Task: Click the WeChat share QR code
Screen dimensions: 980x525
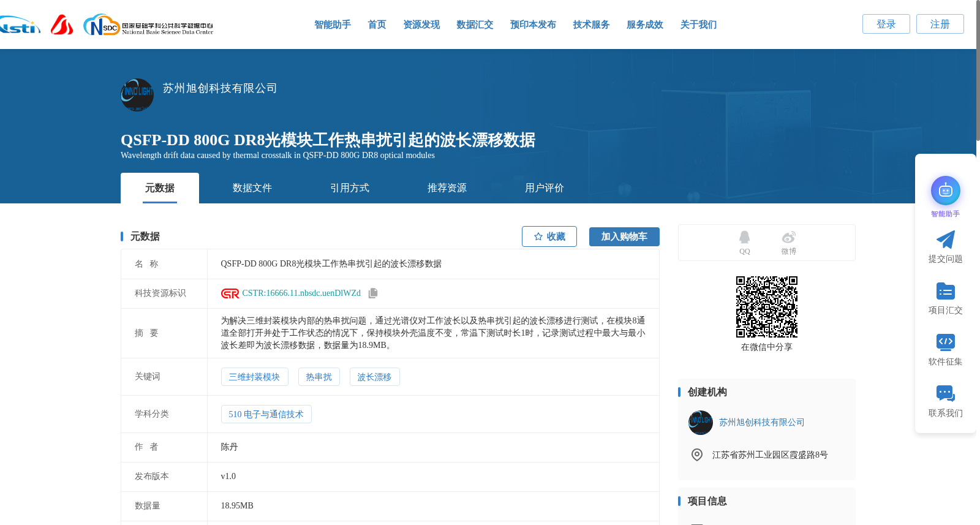Action: pos(767,307)
